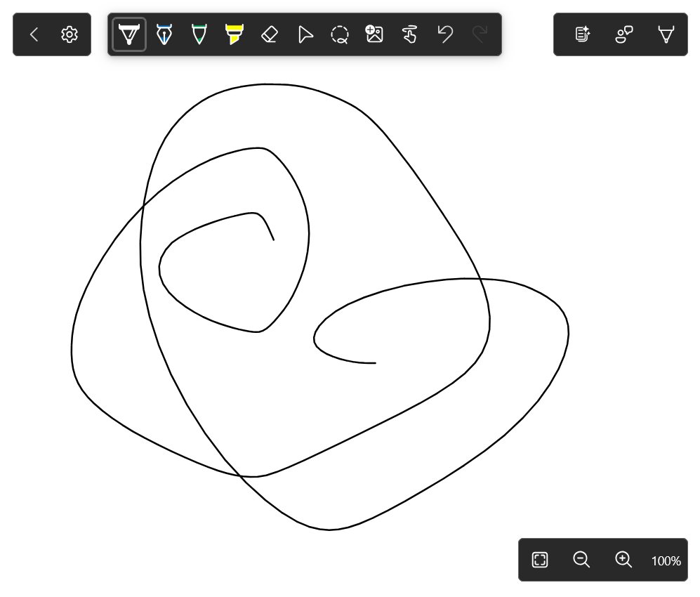The image size is (700, 597).
Task: Select the black pen tool
Action: [x=128, y=34]
